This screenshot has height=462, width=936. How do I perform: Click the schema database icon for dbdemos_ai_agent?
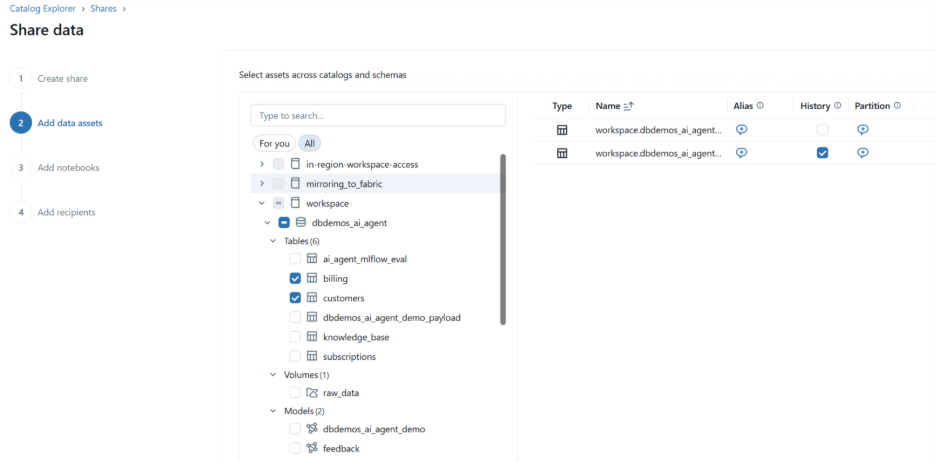pos(301,223)
